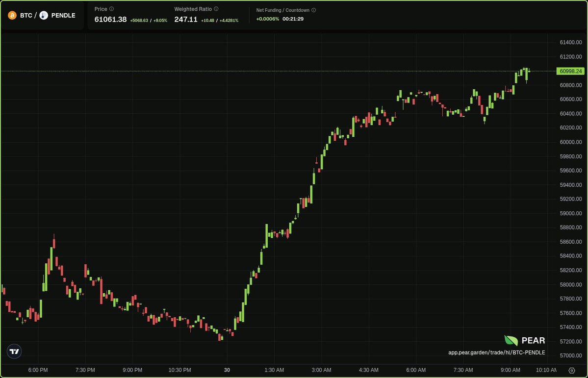This screenshot has width=588, height=378.
Task: Click the 00:21:29 funding countdown timer
Action: pos(293,19)
